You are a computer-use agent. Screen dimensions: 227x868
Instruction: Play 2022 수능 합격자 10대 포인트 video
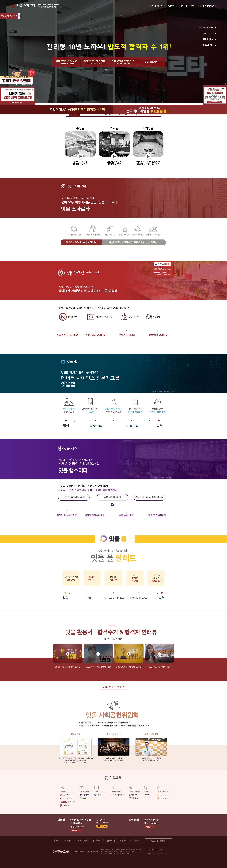click(68, 654)
